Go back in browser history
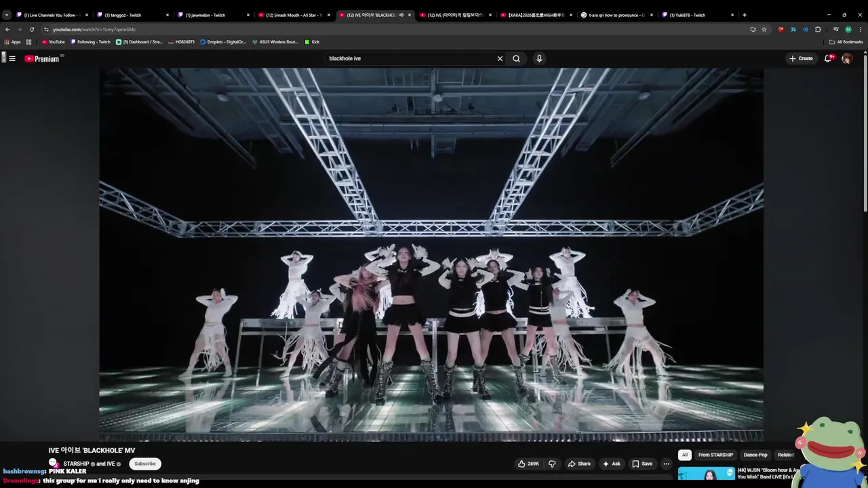Viewport: 868px width, 488px height. click(x=7, y=29)
